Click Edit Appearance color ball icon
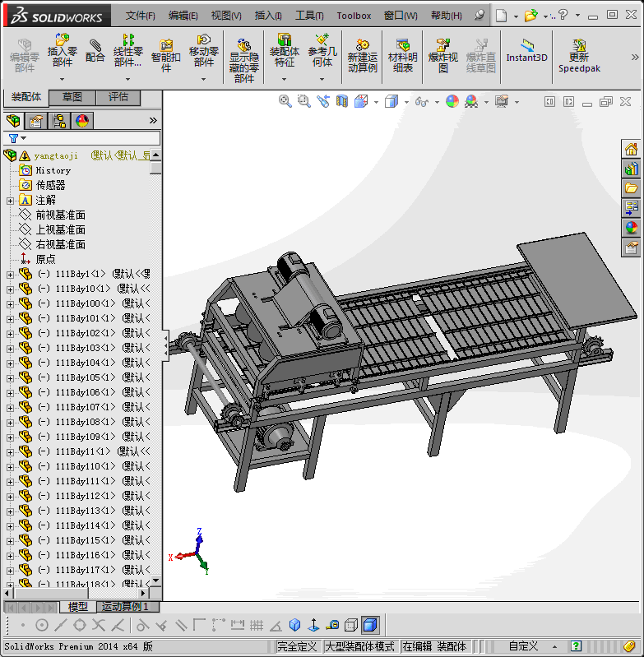 click(x=452, y=101)
